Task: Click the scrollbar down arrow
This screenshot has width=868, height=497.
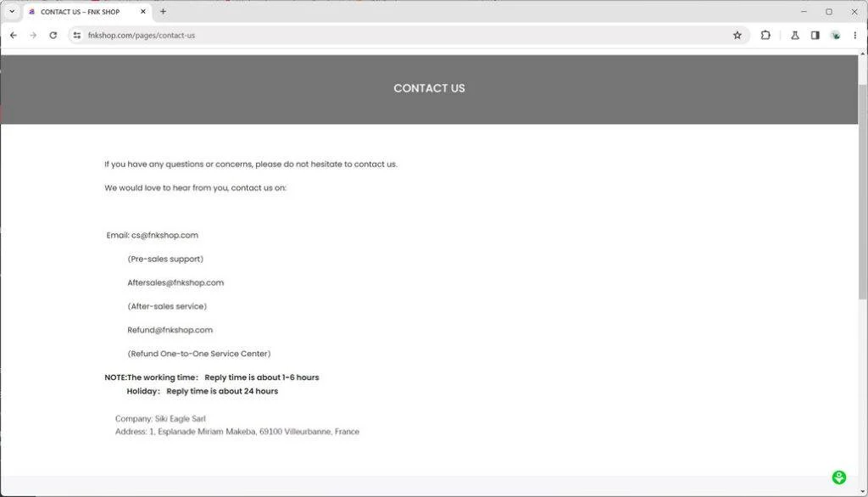Action: tap(862, 491)
